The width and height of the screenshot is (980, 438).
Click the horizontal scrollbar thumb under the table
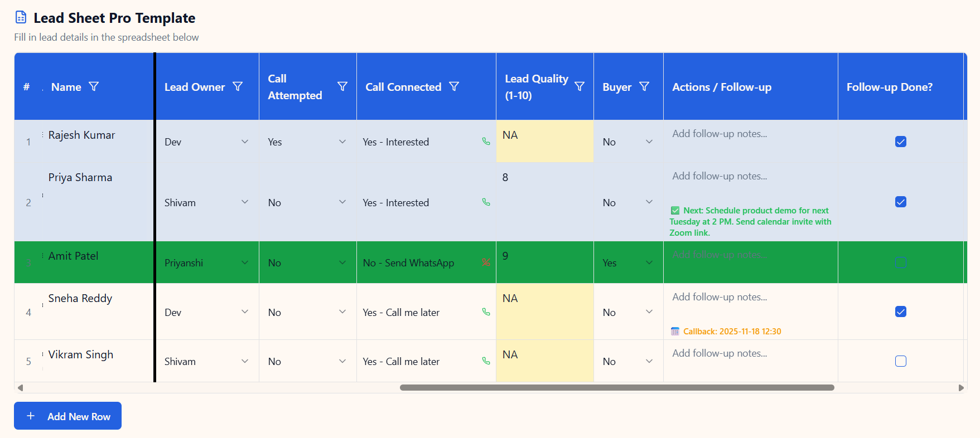coord(617,387)
